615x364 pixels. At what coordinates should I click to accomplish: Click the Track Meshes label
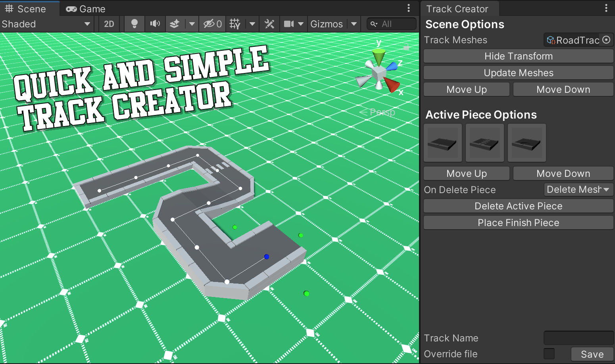[455, 40]
